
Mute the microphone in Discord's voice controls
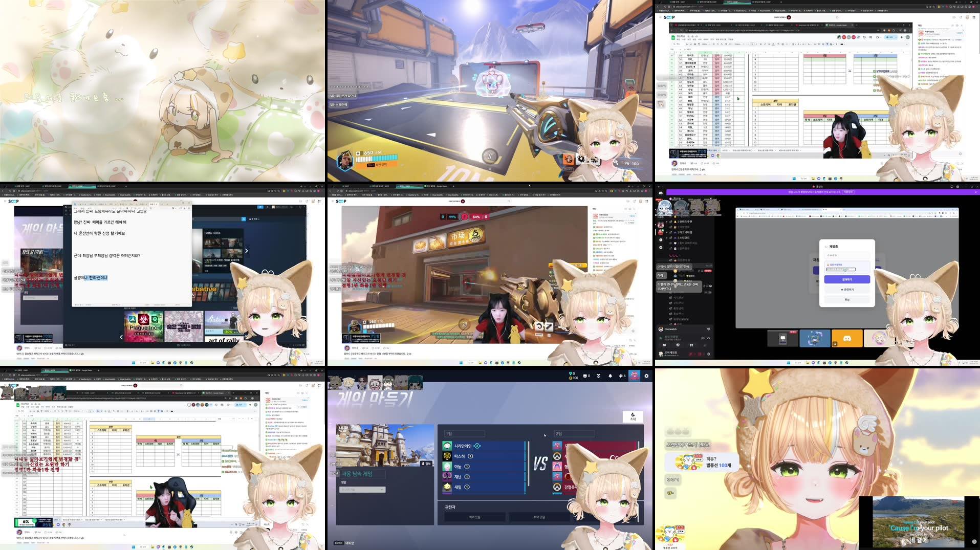(x=691, y=354)
